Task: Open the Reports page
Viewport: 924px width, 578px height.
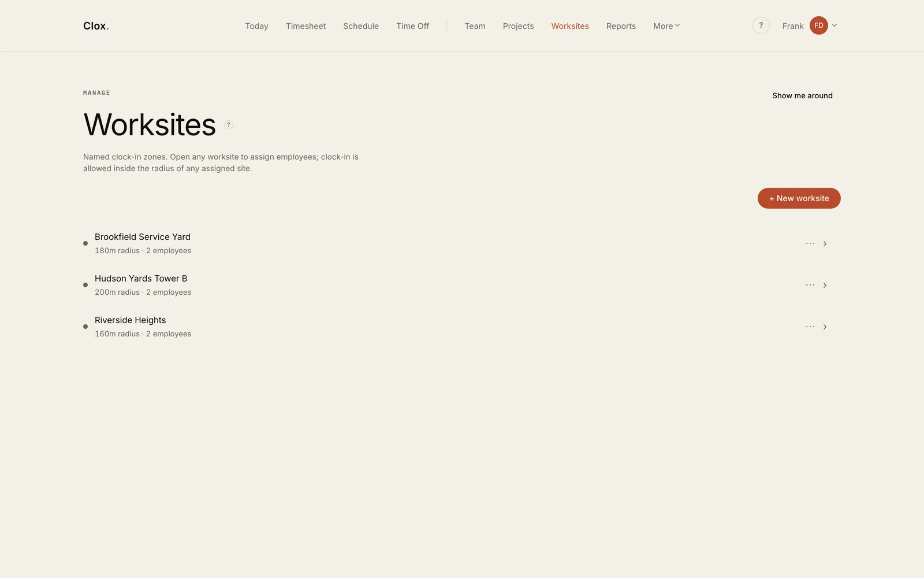Action: pos(621,26)
